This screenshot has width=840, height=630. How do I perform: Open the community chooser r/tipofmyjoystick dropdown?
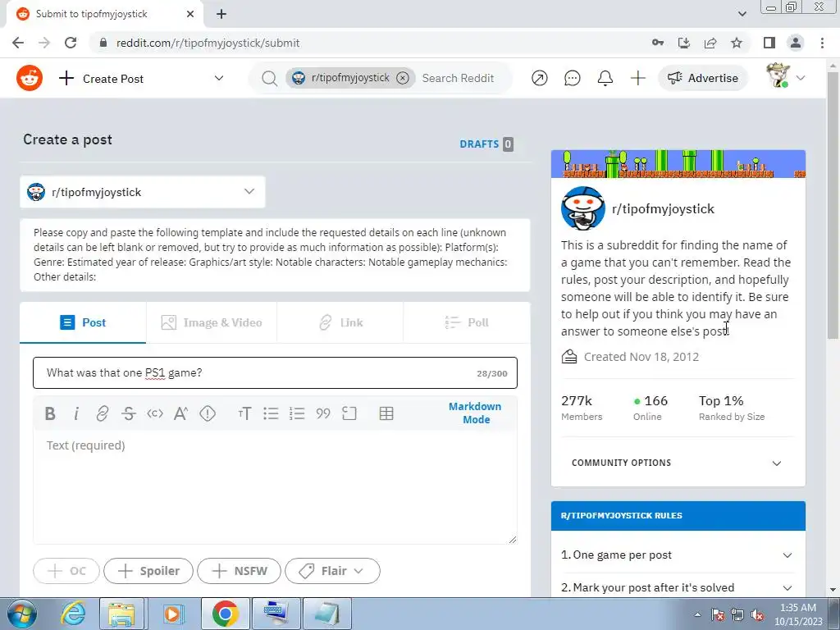[x=143, y=192]
